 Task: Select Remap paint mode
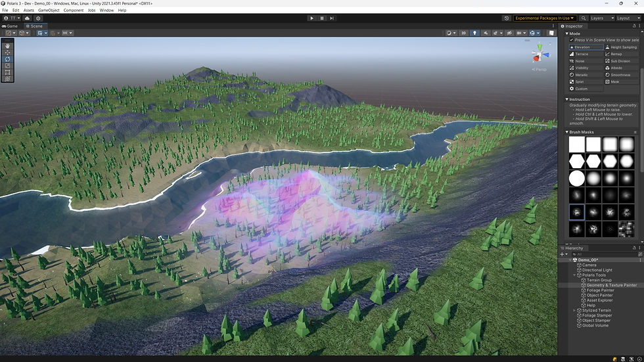tap(622, 54)
